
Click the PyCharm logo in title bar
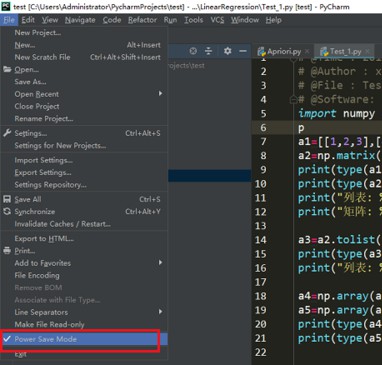[6, 6]
